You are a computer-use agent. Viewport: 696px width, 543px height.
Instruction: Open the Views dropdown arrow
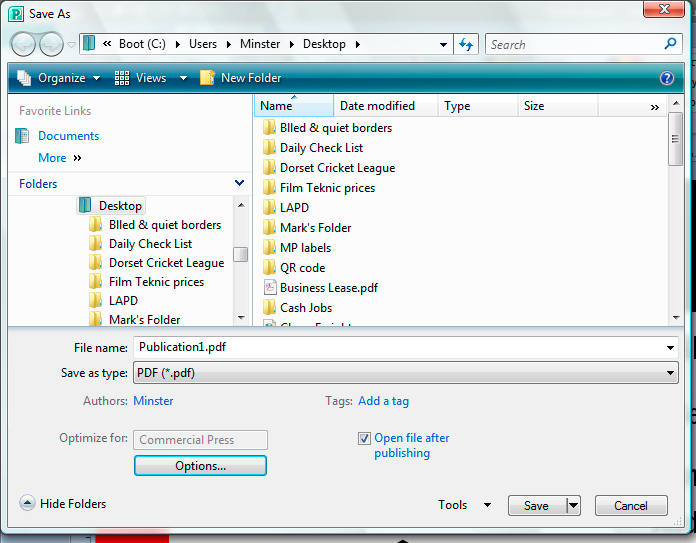(x=183, y=78)
